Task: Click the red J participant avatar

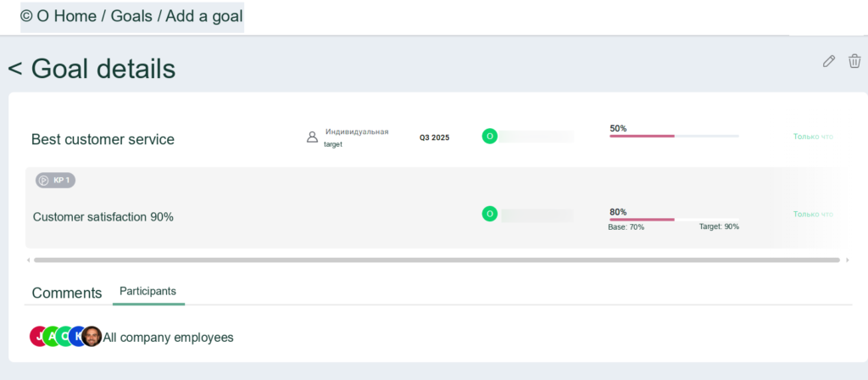Action: pos(37,336)
